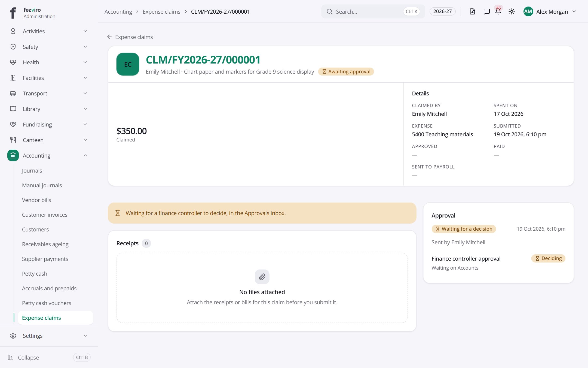588x368 pixels.
Task: Open the download/export icon in header
Action: [x=472, y=11]
